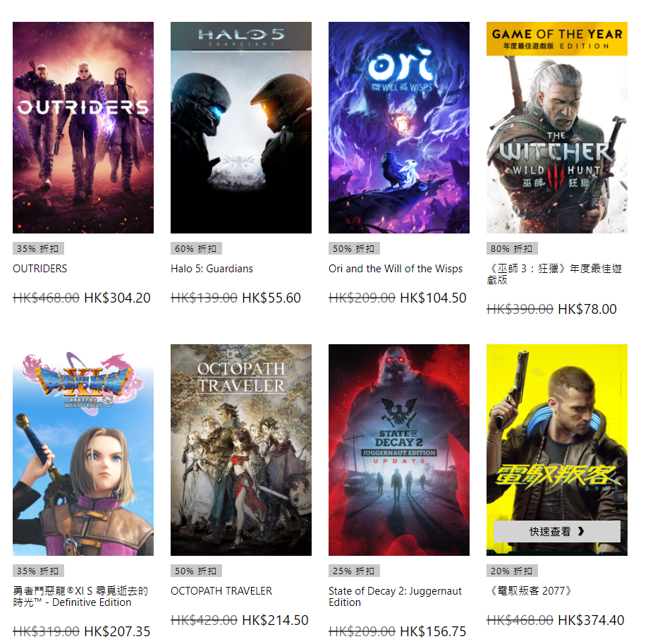Click the 快速查看 quick view button

(556, 532)
